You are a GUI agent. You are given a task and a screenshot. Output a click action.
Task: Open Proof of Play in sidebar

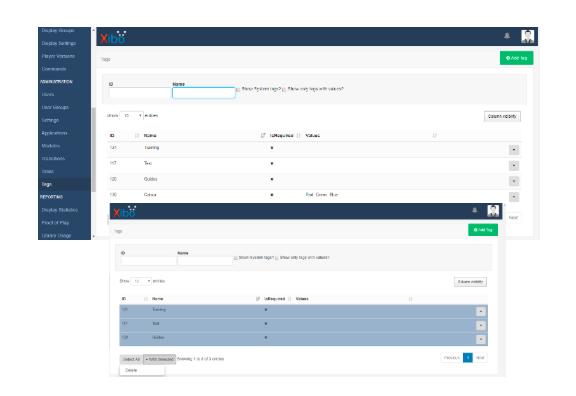click(55, 223)
